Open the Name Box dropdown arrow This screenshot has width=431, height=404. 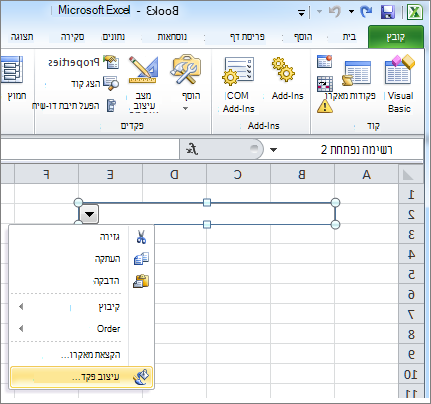[x=274, y=150]
